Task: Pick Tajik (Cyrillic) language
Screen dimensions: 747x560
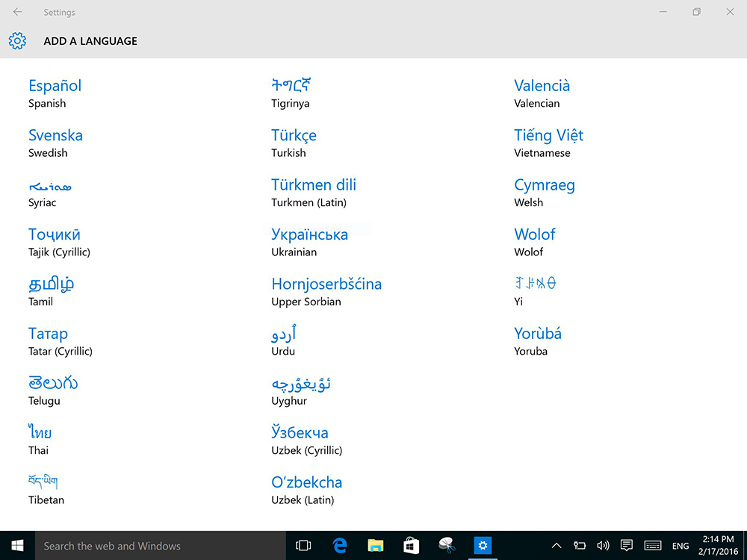Action: (59, 242)
